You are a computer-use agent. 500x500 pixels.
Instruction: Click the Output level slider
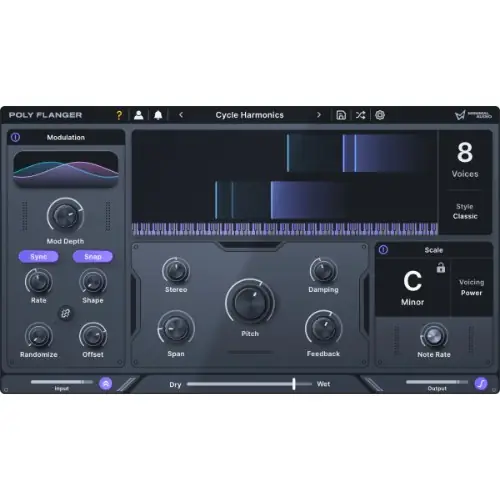437,382
